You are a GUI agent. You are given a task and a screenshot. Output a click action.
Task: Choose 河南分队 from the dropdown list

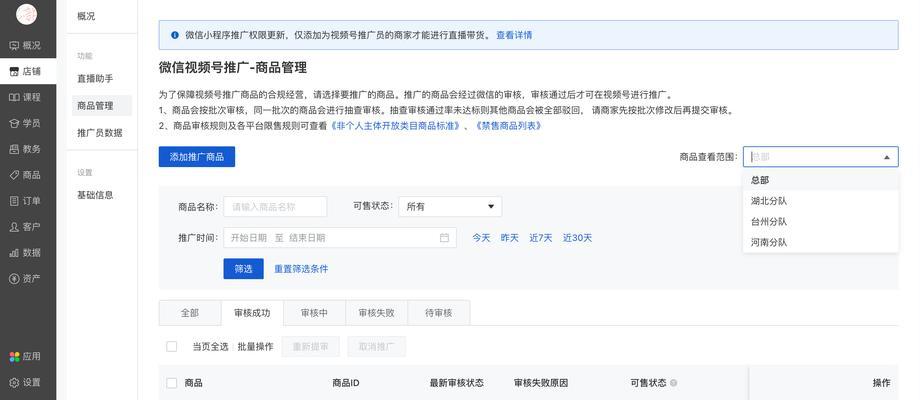(x=820, y=242)
